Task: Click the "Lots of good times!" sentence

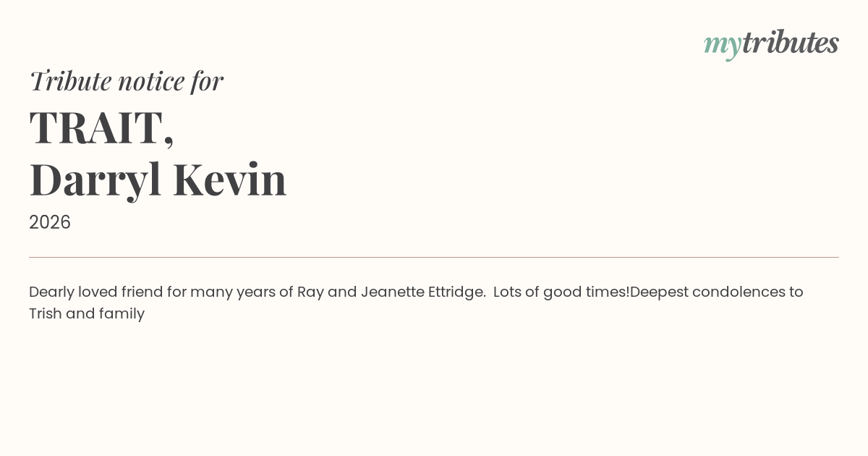Action: click(x=561, y=292)
